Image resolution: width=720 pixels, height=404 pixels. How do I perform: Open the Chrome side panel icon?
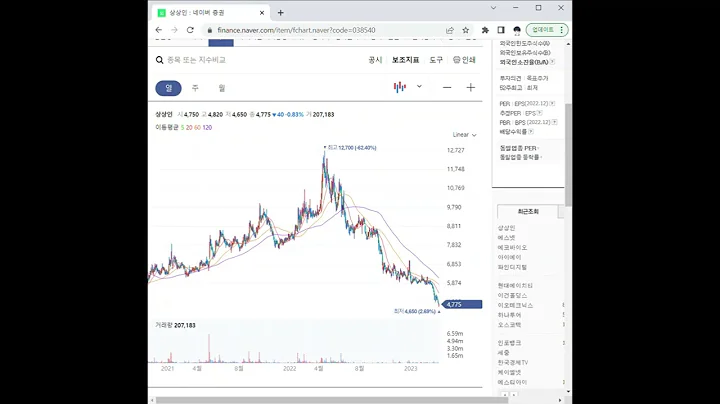click(x=501, y=30)
